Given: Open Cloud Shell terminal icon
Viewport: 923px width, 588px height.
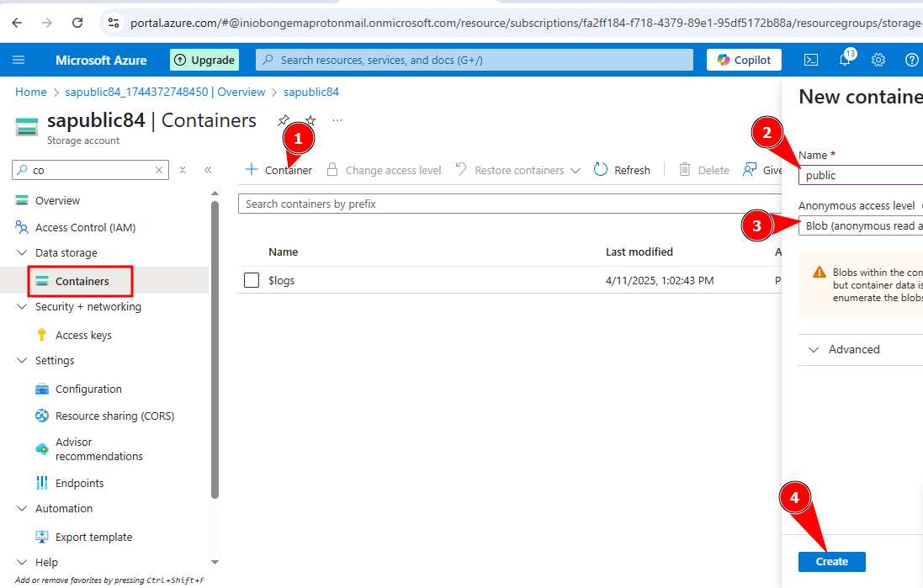Looking at the screenshot, I should (x=811, y=60).
